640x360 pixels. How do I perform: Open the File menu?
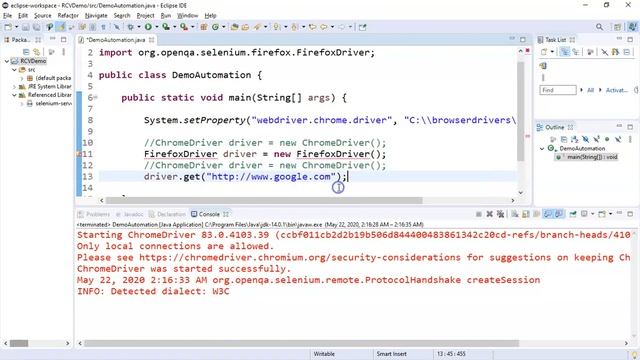[x=7, y=16]
